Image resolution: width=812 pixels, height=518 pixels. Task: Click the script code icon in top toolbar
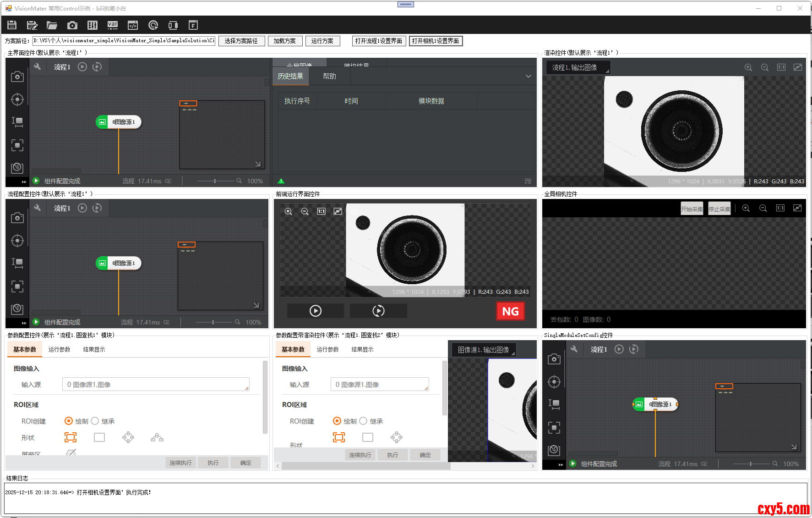click(133, 25)
